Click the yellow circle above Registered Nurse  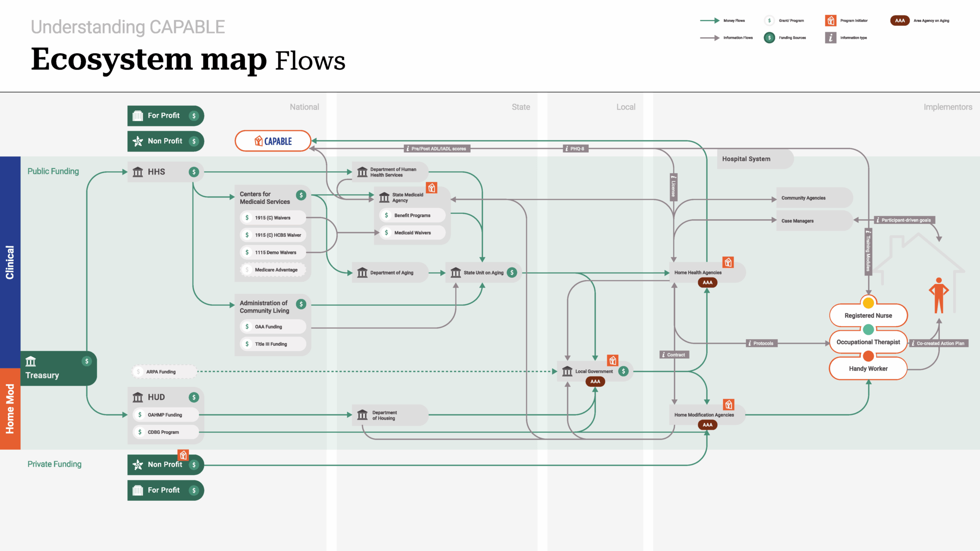(868, 303)
